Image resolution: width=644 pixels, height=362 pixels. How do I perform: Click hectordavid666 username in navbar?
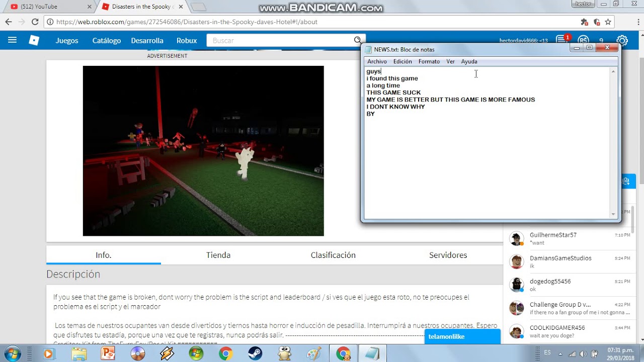(x=523, y=41)
